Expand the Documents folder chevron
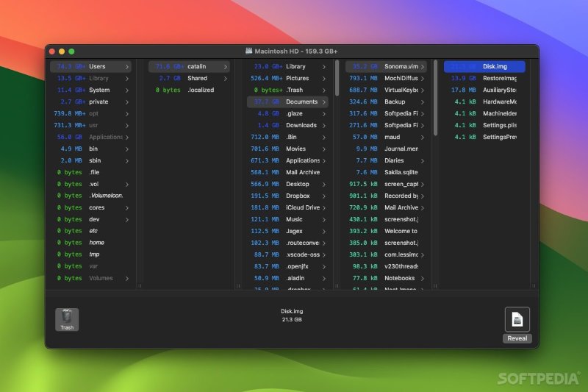The width and height of the screenshot is (588, 392). point(324,102)
